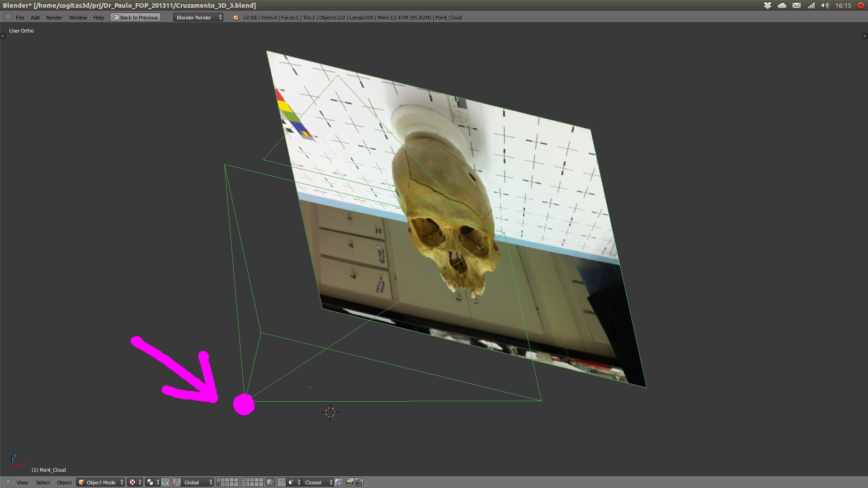This screenshot has height=488, width=868.
Task: Toggle lock camera and layers icon
Action: tap(270, 482)
